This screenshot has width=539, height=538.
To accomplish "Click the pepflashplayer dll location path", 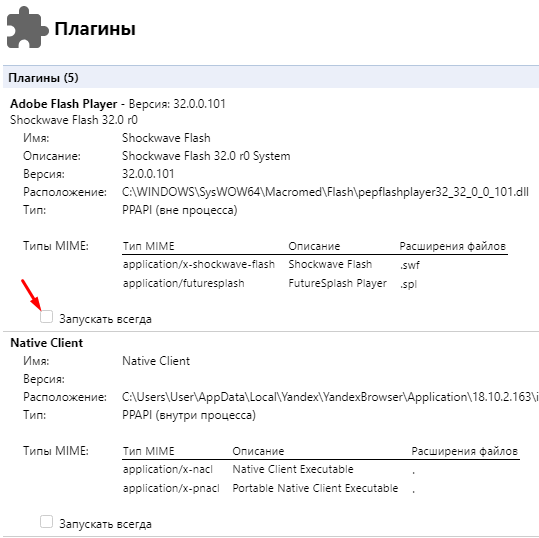I will 325,192.
